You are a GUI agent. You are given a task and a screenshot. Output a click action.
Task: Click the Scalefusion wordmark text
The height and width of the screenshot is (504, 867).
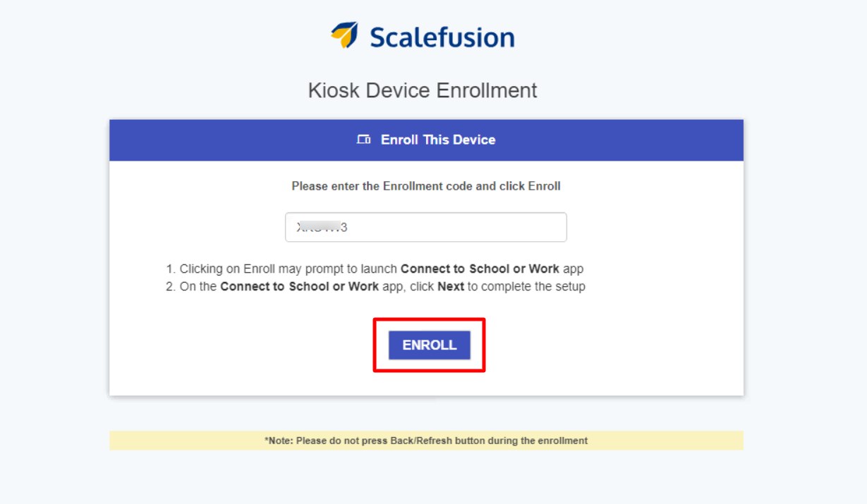point(442,37)
